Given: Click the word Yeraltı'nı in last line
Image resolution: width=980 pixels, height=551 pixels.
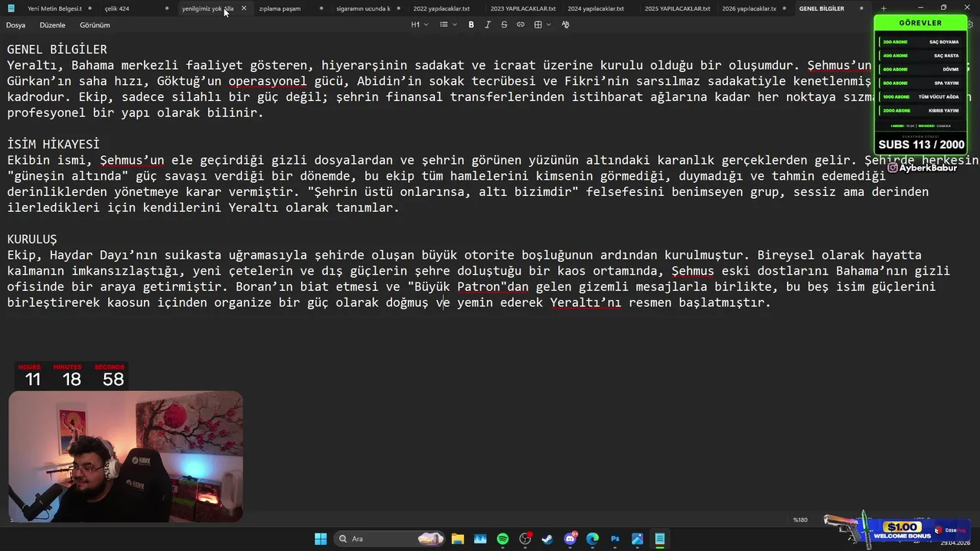Looking at the screenshot, I should tap(586, 303).
